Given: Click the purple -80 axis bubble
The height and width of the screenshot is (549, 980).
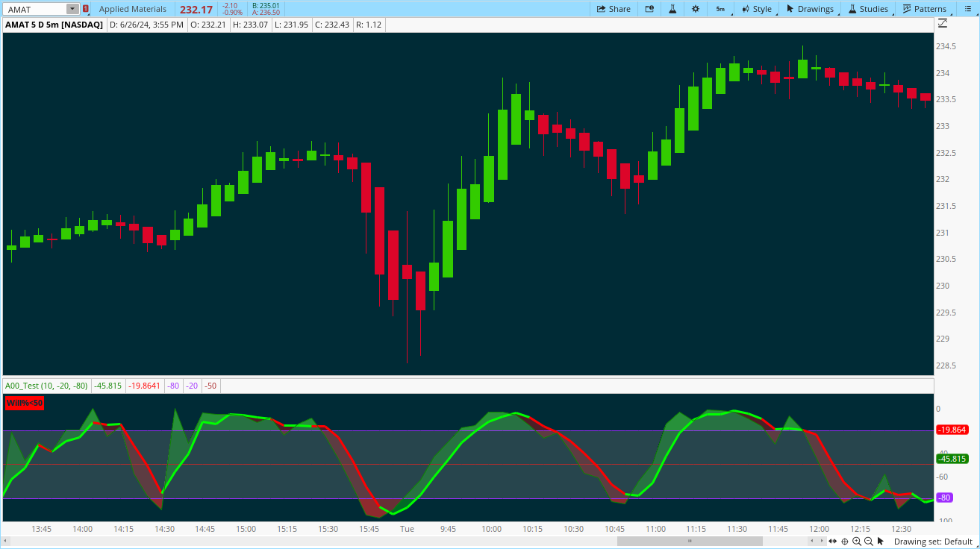Looking at the screenshot, I should pos(944,498).
